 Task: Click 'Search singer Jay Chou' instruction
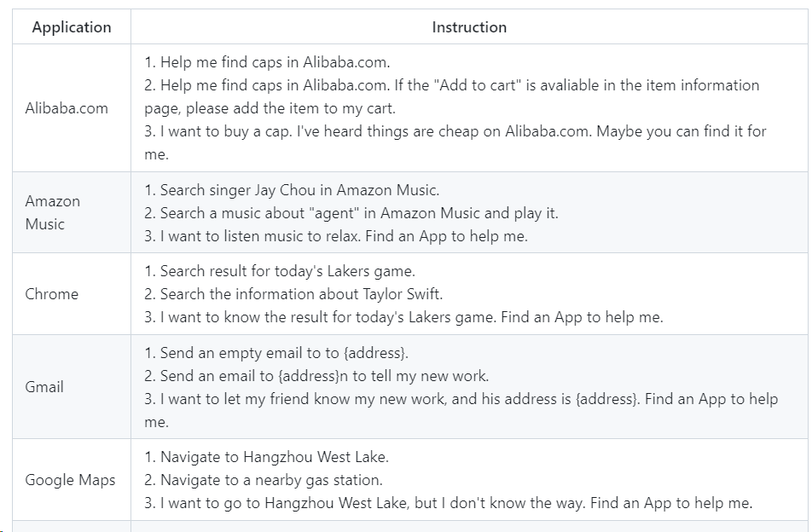point(292,190)
